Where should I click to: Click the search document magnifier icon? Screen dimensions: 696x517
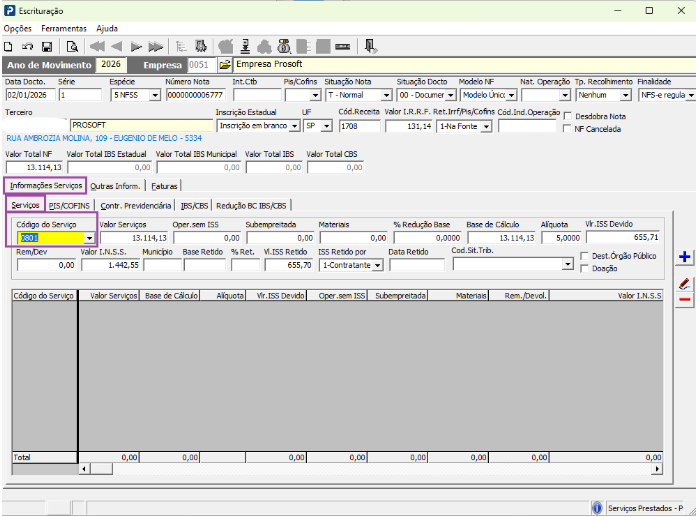(x=72, y=46)
